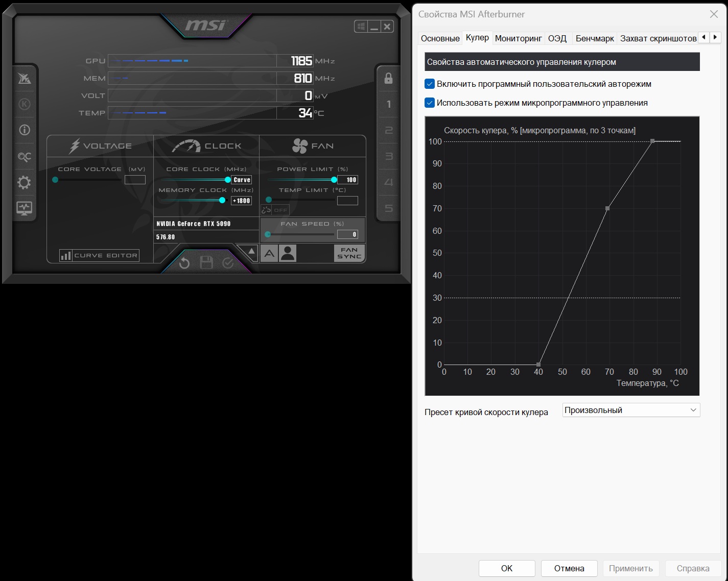Select profile slot 3 in Afterburner
This screenshot has height=581, width=728.
pos(389,156)
